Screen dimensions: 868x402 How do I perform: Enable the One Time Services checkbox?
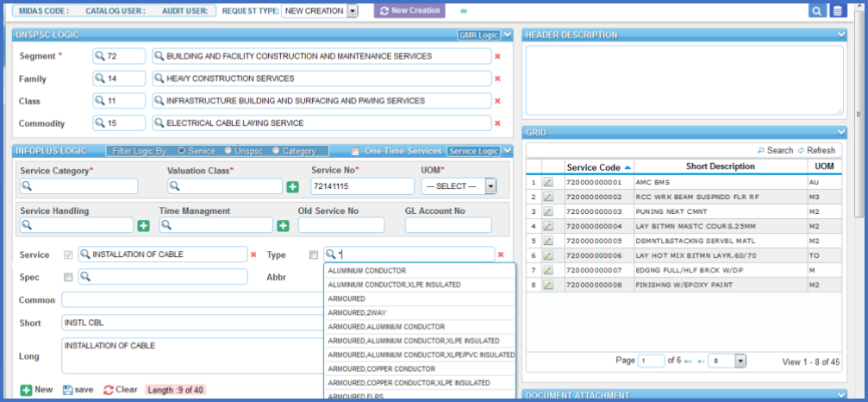coord(355,152)
